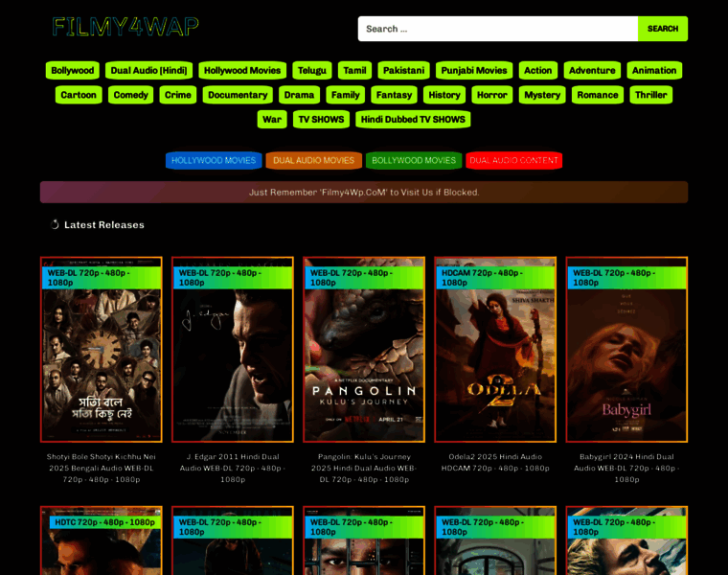Viewport: 728px width, 575px height.
Task: Browse the Telugu category
Action: [312, 71]
